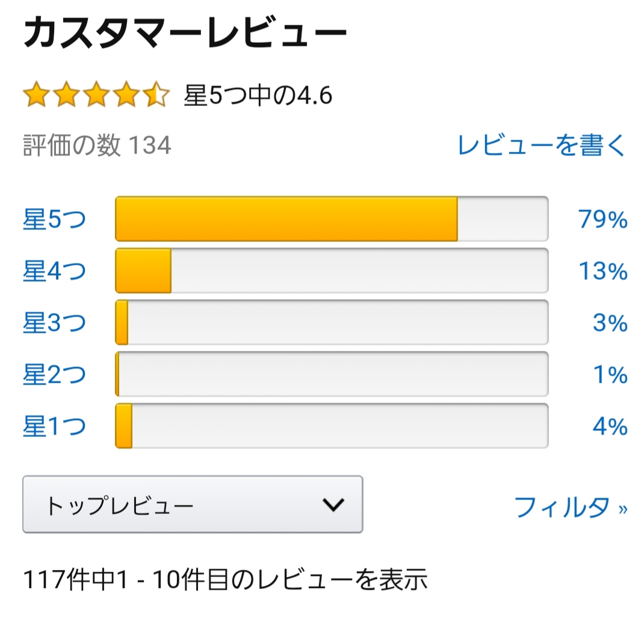Click the star rating icons row

96,94
